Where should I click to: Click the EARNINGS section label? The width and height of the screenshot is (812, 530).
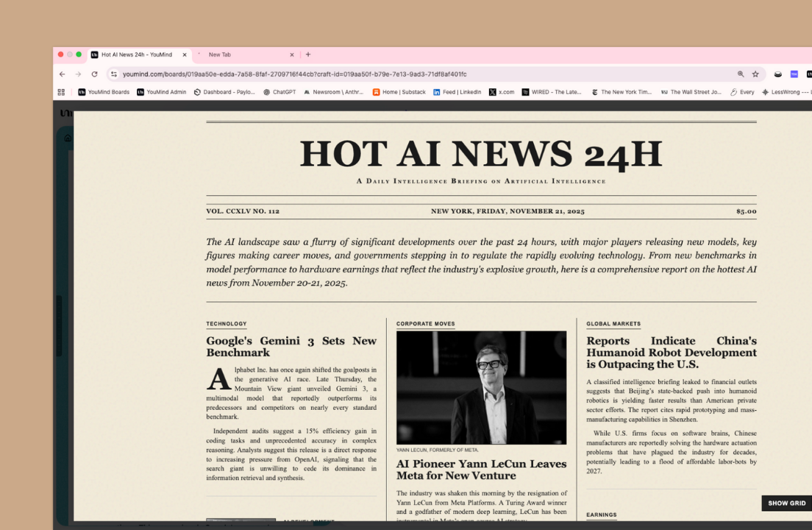tap(601, 515)
